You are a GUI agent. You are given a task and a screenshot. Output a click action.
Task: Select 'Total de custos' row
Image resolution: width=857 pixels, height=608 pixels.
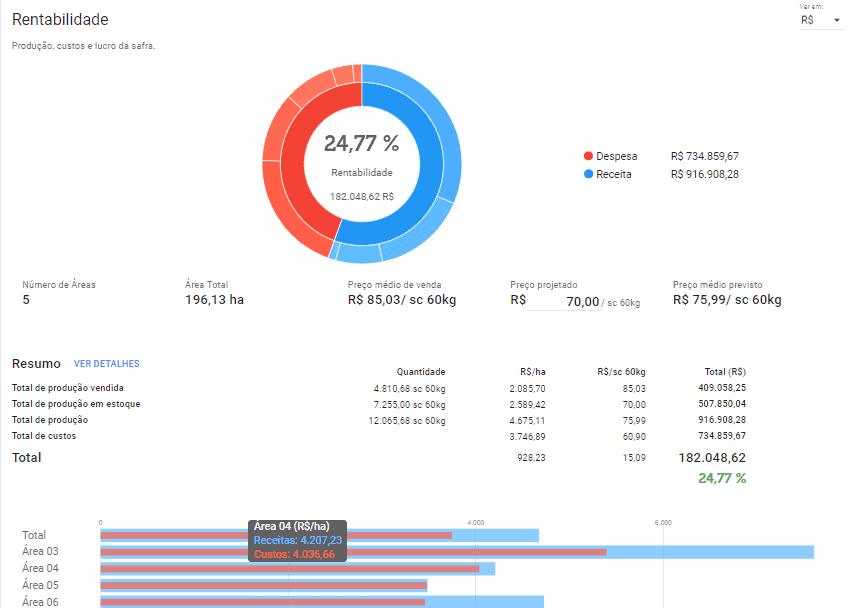pos(43,436)
